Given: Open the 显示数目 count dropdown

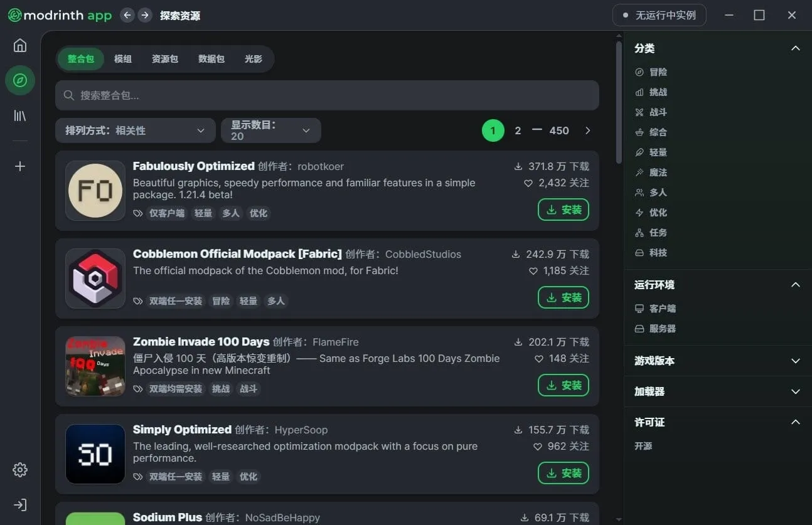Looking at the screenshot, I should click(271, 130).
